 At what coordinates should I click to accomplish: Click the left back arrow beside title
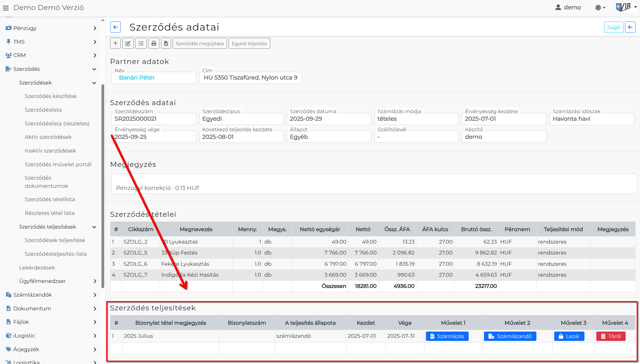click(x=115, y=27)
